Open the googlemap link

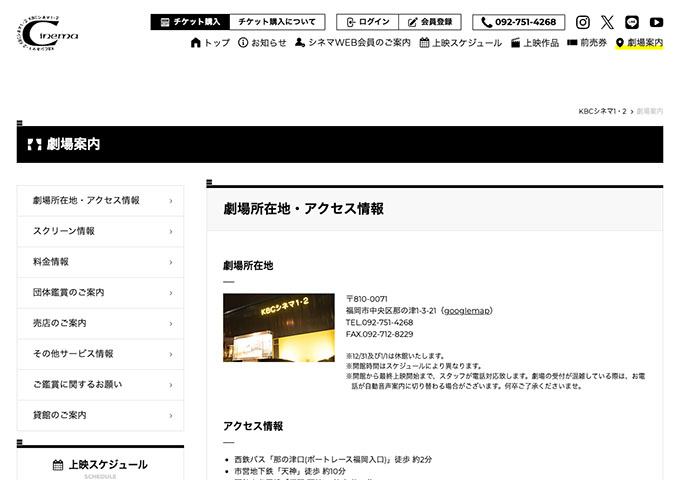(468, 310)
